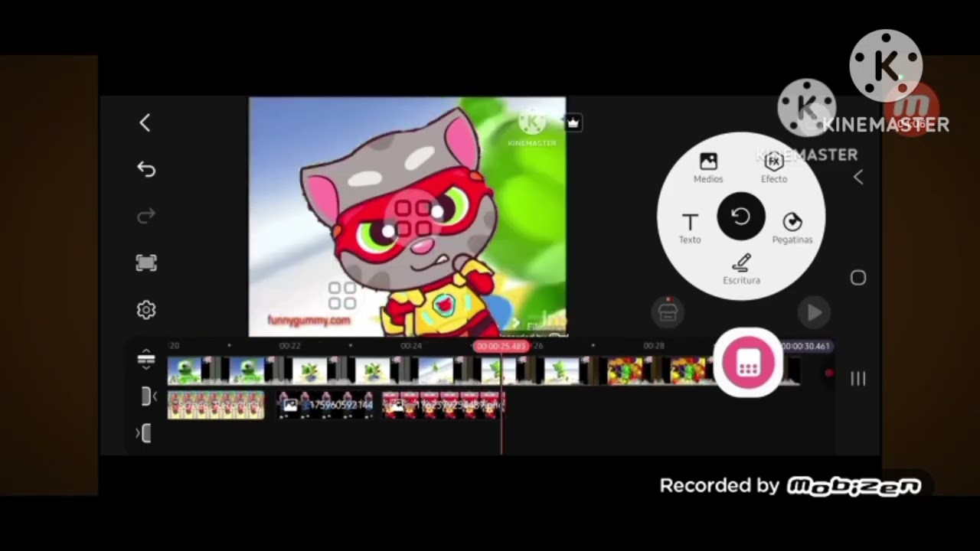
Task: Select the first green gummy bear clip
Action: coord(185,371)
